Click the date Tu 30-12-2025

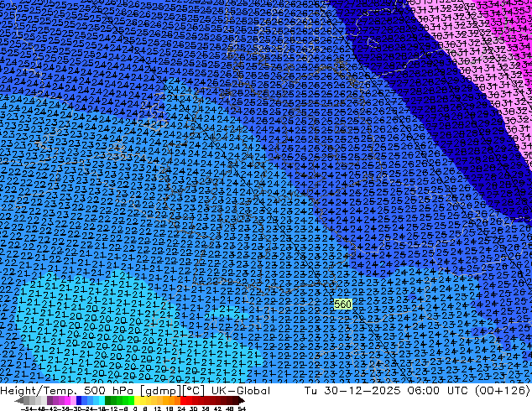353,391
